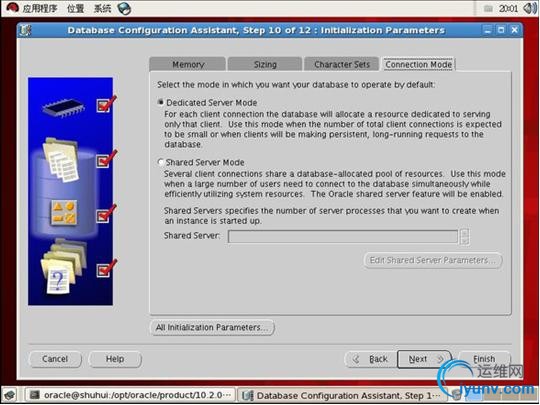Screen dimensions: 540x405
Task: Switch to the Memory tab
Action: 188,64
